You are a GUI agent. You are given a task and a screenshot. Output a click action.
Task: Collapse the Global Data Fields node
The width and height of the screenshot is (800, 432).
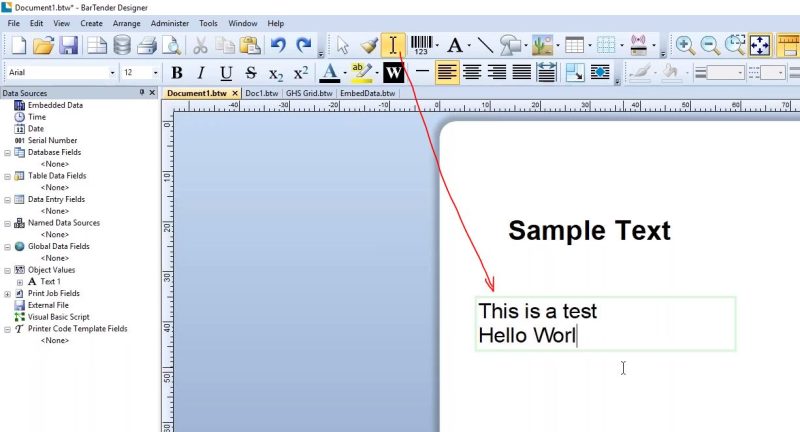8,247
